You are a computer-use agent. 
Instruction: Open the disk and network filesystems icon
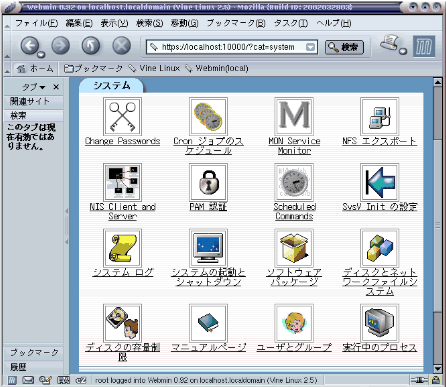click(x=380, y=248)
